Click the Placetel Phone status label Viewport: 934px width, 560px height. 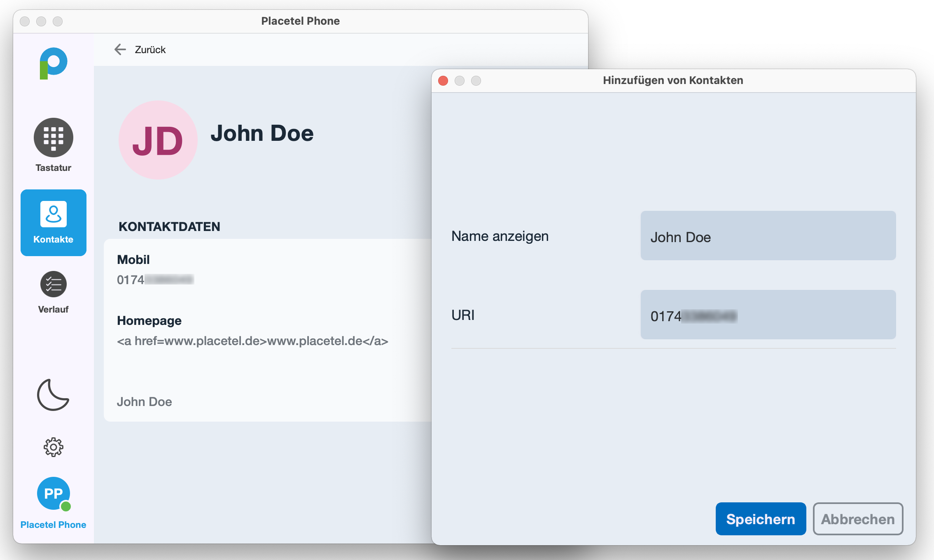[53, 525]
